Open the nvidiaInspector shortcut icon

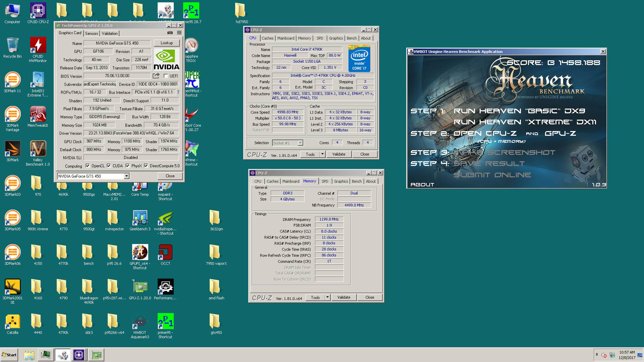point(165,223)
